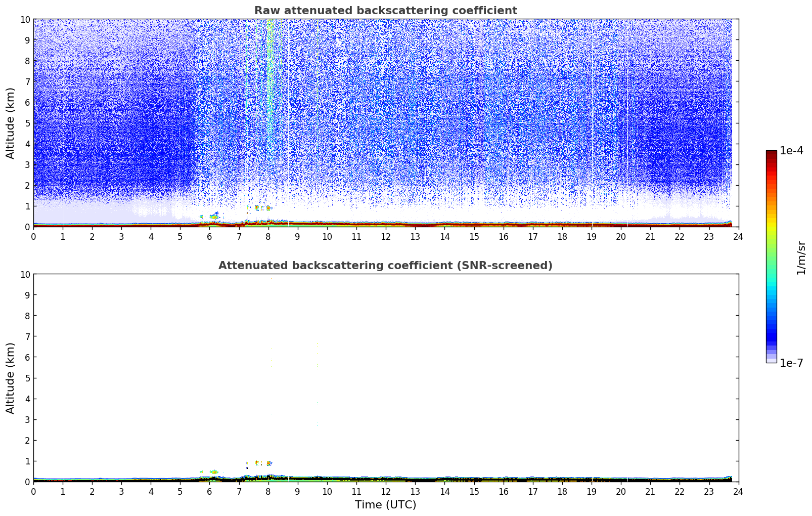Select the upper plot's "Altitude (km)" label
Viewport: 812px width, 516px height.
[x=11, y=123]
